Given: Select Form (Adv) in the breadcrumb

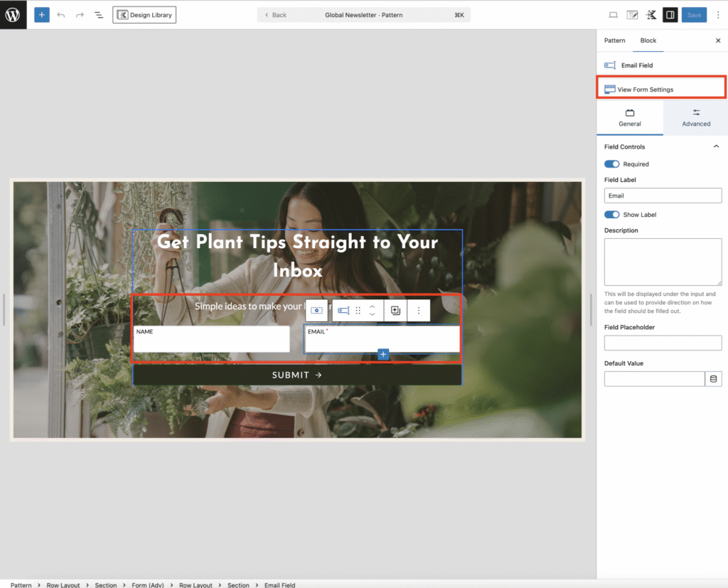Looking at the screenshot, I should [148, 584].
